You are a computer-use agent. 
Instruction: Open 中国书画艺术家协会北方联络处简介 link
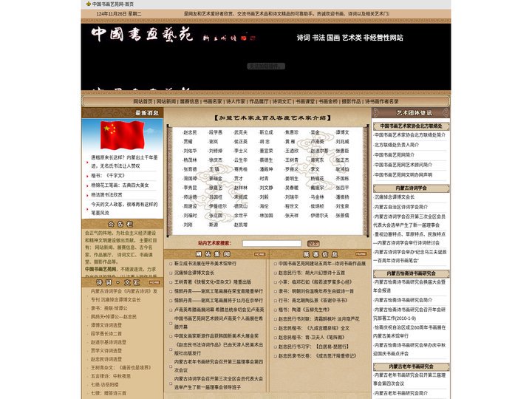[x=410, y=135]
